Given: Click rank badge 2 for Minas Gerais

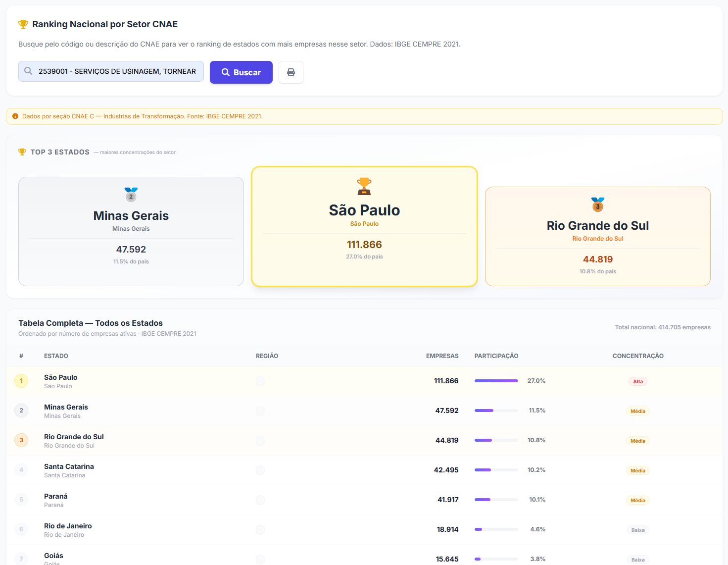Looking at the screenshot, I should point(21,411).
